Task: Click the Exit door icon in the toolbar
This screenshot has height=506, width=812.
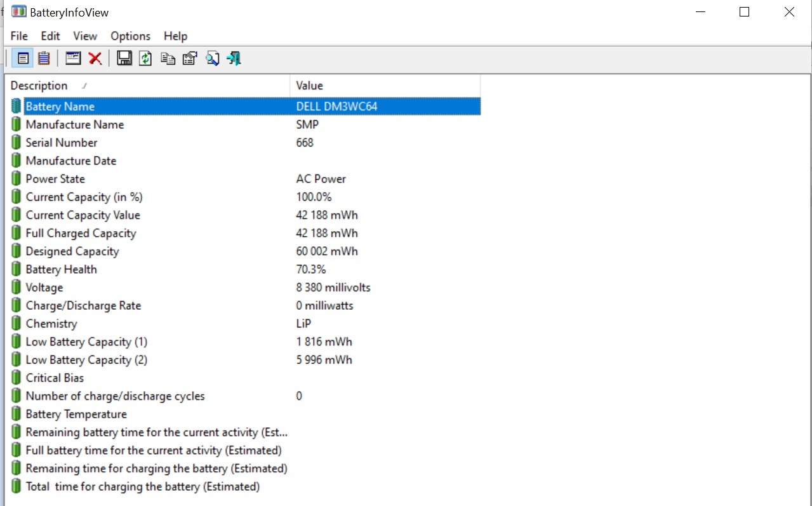Action: tap(234, 59)
